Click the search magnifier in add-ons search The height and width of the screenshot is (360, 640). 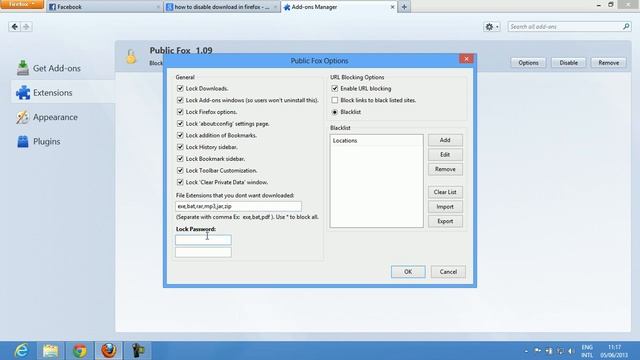pyautogui.click(x=626, y=27)
